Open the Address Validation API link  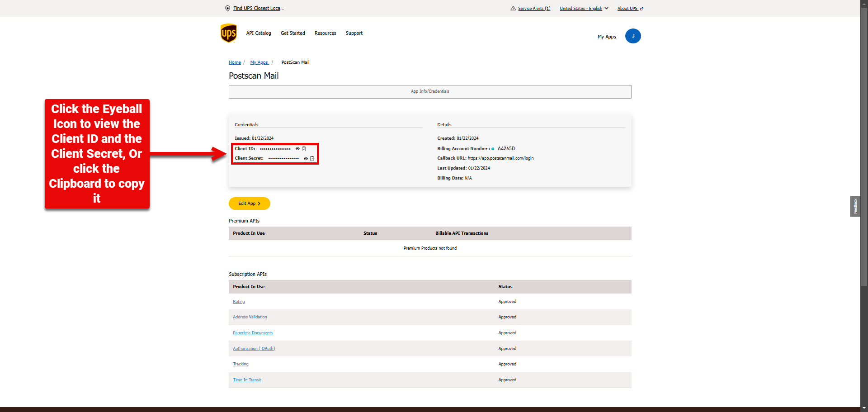(x=250, y=317)
